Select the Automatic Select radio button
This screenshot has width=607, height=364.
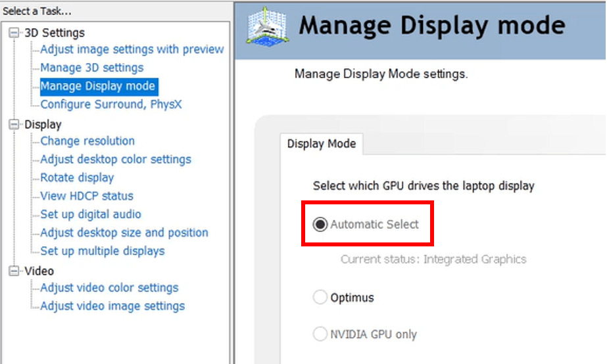point(320,225)
